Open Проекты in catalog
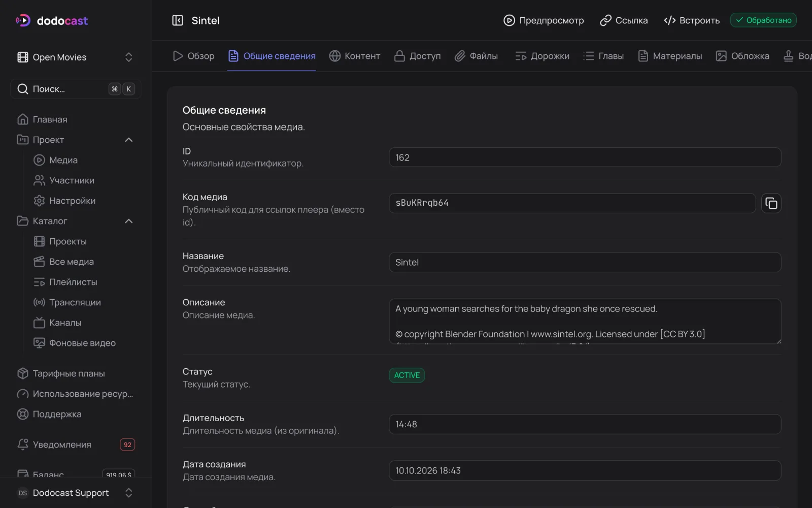This screenshot has width=812, height=508. 84,241
